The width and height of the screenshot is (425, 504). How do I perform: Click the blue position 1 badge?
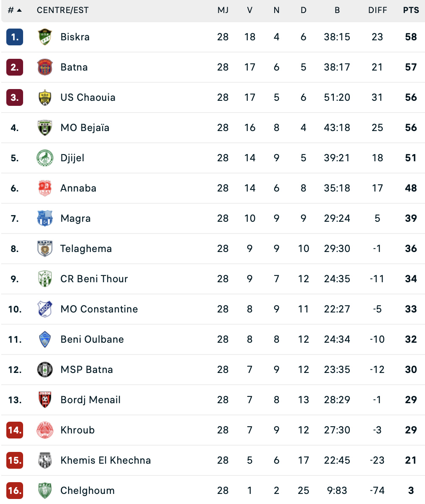click(x=15, y=37)
